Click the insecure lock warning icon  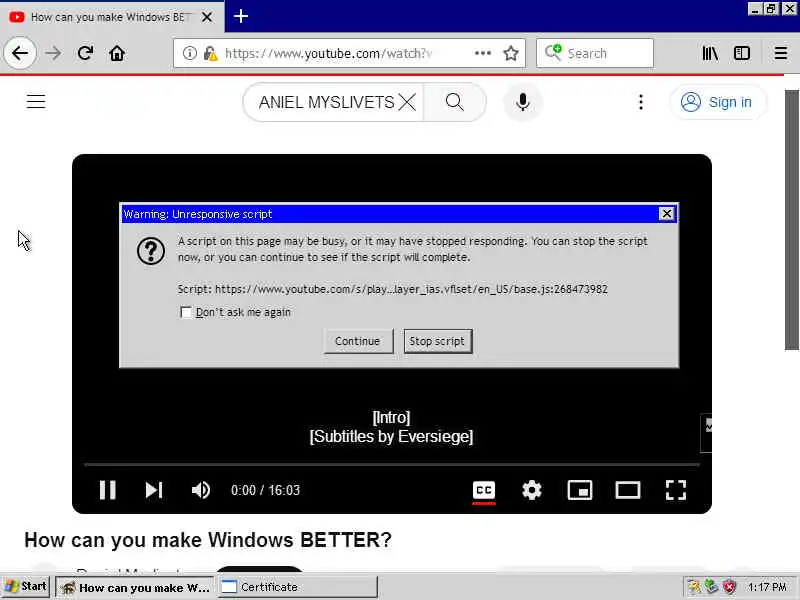point(210,53)
